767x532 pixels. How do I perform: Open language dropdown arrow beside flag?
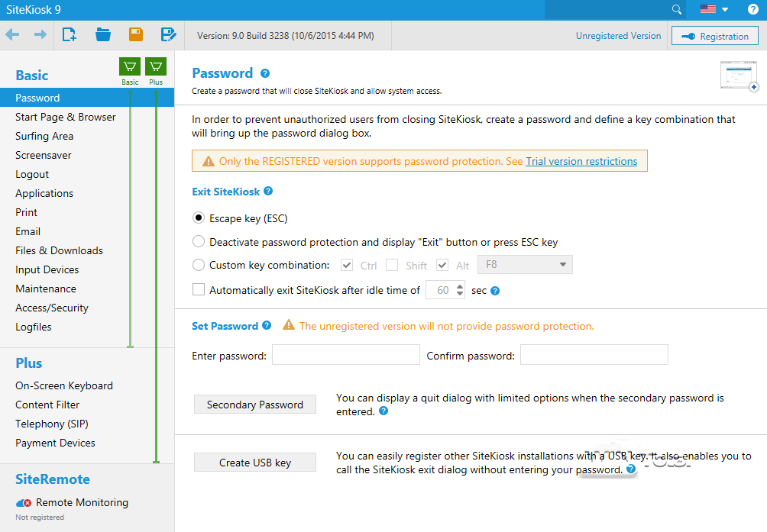tap(726, 10)
